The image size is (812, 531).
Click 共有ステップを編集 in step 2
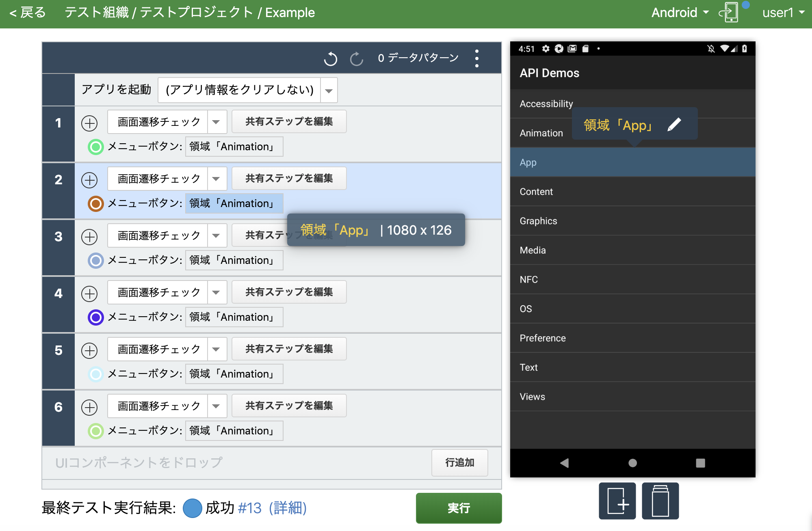click(x=289, y=178)
